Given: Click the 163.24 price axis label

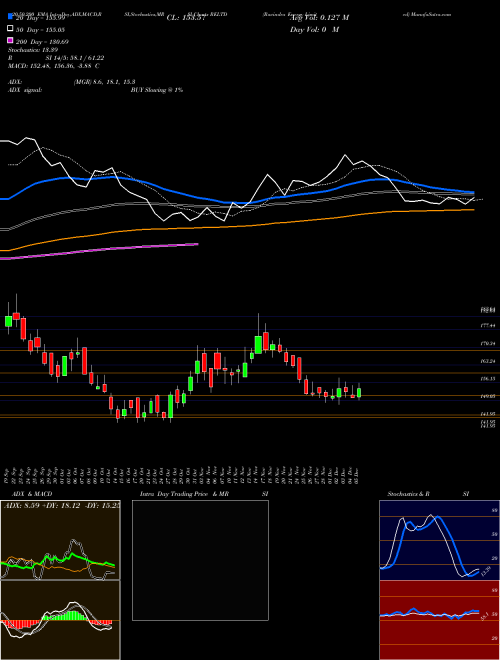Looking at the screenshot, I should tap(488, 361).
